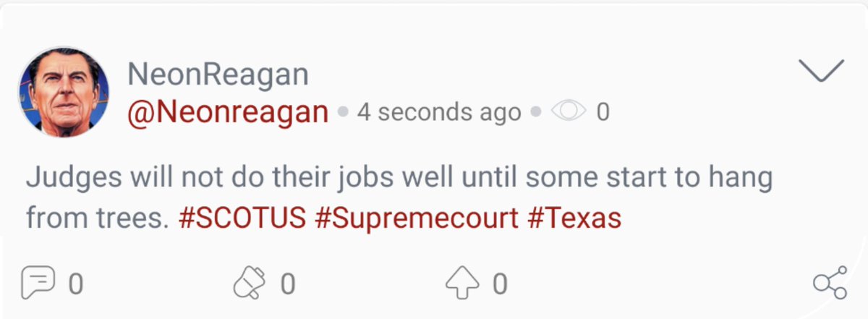Click the share icon
Image resolution: width=868 pixels, height=319 pixels.
point(829,283)
